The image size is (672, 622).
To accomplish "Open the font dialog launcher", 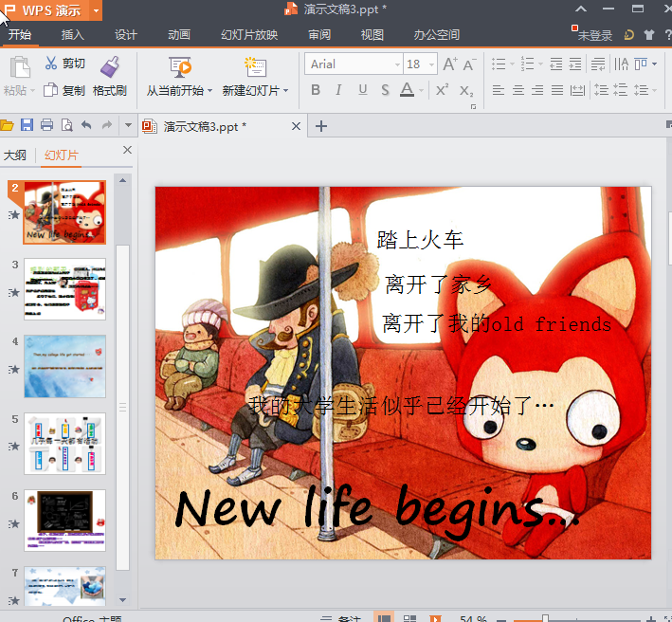I will (473, 106).
